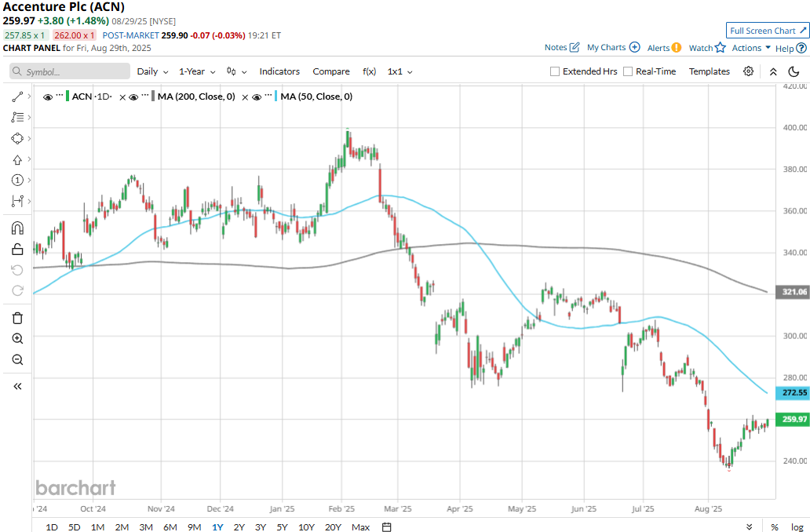Screen dimensions: 810x532
Task: Open the 1-Year period dropdown
Action: pyautogui.click(x=197, y=71)
